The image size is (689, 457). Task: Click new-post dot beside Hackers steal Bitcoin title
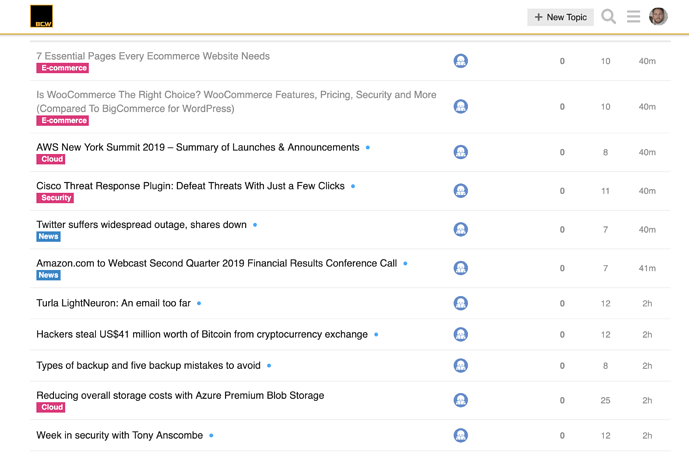click(x=376, y=335)
